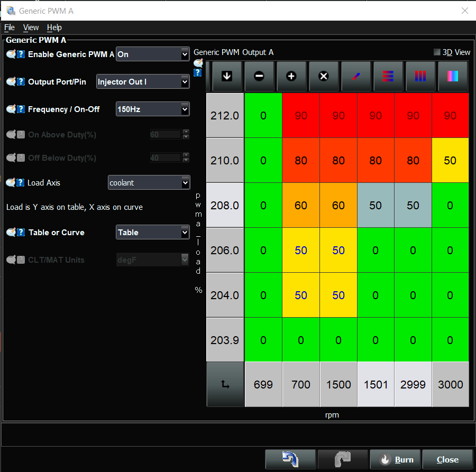This screenshot has height=472, width=476.
Task: Click the Close button
Action: click(447, 459)
